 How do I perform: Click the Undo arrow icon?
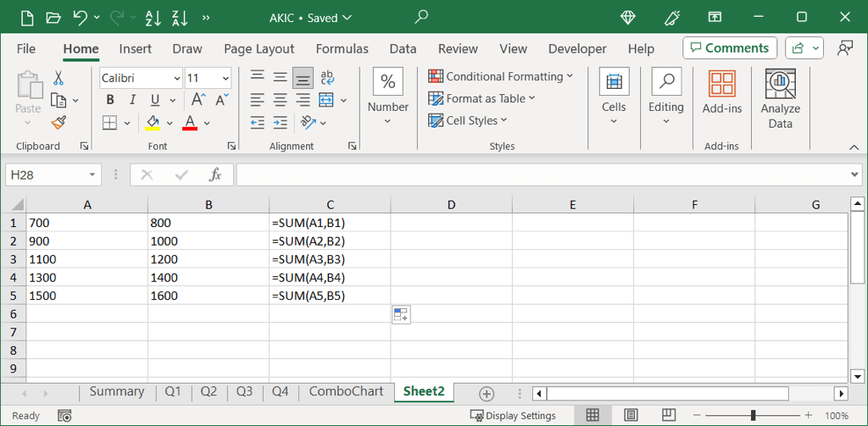81,18
